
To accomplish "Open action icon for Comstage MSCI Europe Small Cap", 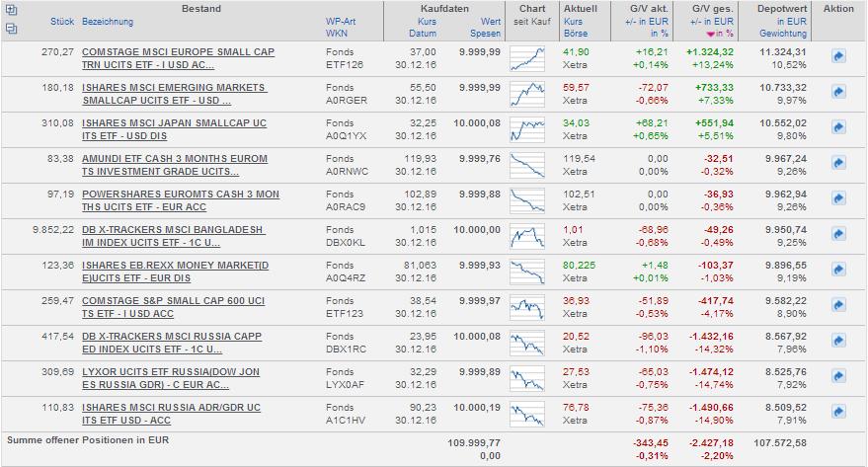I will [x=838, y=56].
